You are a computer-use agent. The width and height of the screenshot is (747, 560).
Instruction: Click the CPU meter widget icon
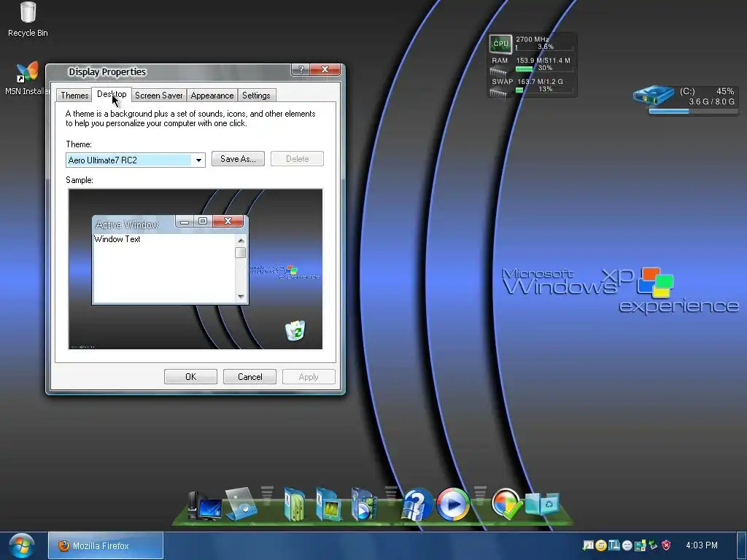point(500,44)
